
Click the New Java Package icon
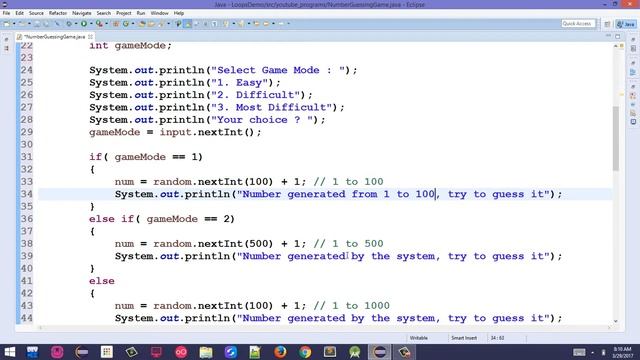116,24
